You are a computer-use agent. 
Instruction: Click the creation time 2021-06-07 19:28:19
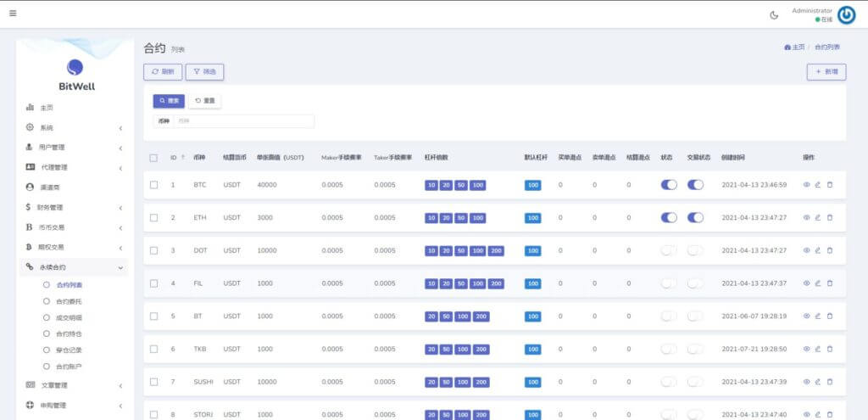pyautogui.click(x=754, y=316)
